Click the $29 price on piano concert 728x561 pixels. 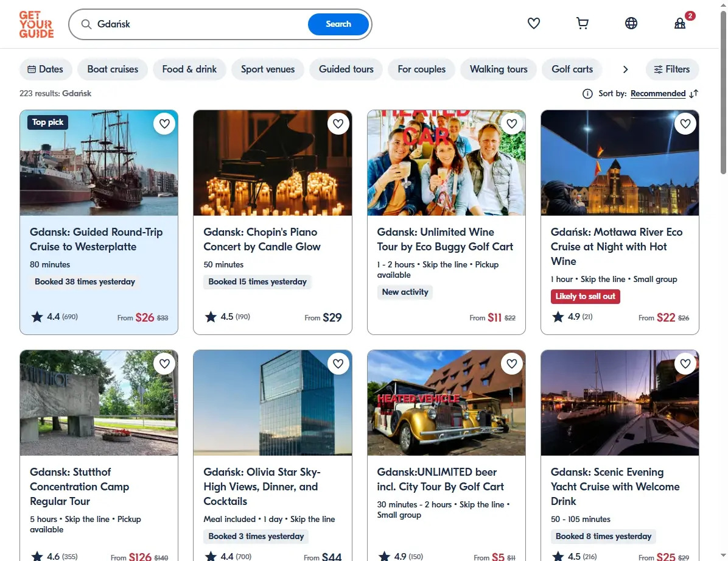point(332,317)
